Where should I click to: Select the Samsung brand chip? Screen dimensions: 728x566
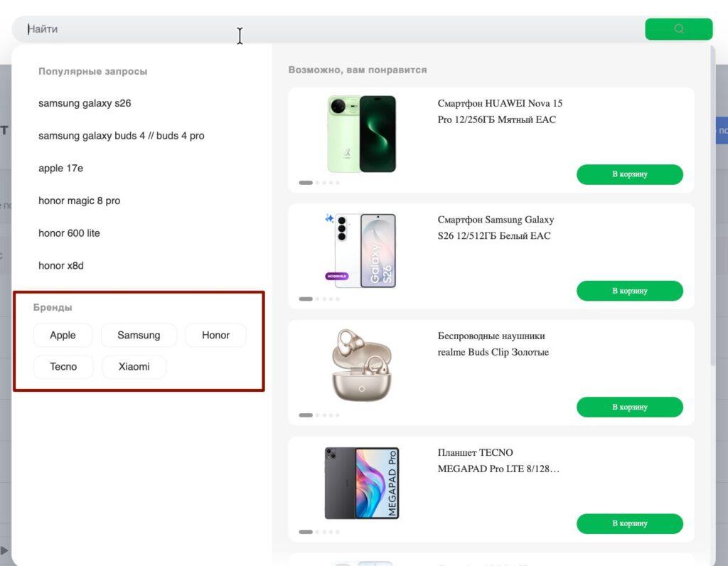pyautogui.click(x=139, y=335)
